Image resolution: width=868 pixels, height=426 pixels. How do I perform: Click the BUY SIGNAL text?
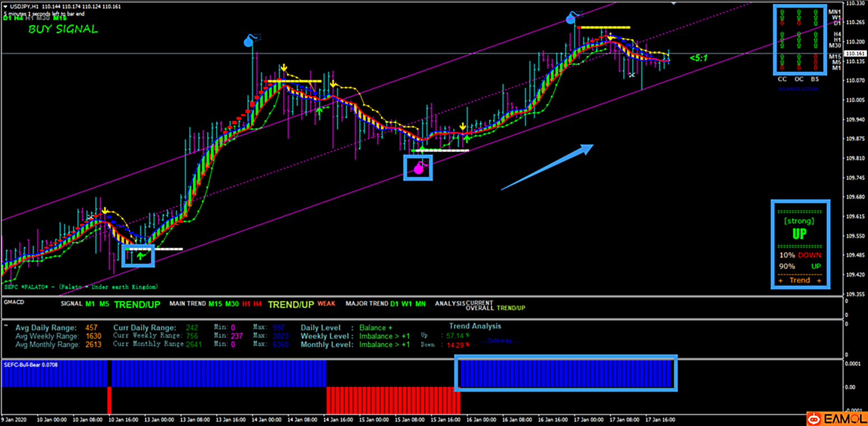coord(63,29)
